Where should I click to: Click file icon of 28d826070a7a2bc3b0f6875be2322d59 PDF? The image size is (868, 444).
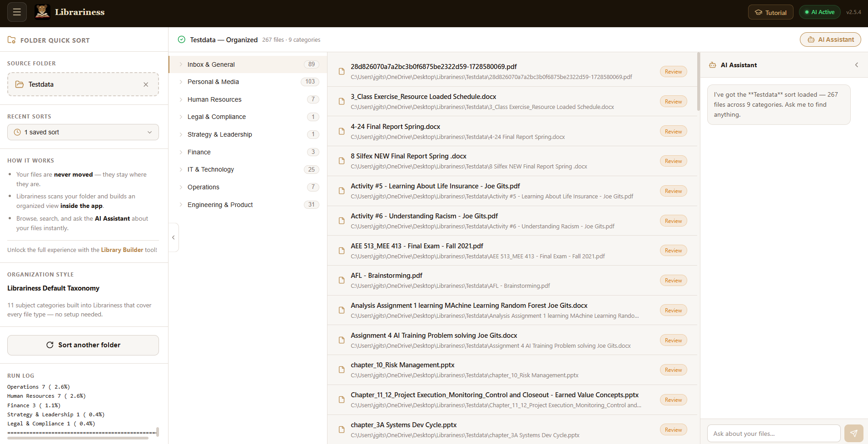342,72
